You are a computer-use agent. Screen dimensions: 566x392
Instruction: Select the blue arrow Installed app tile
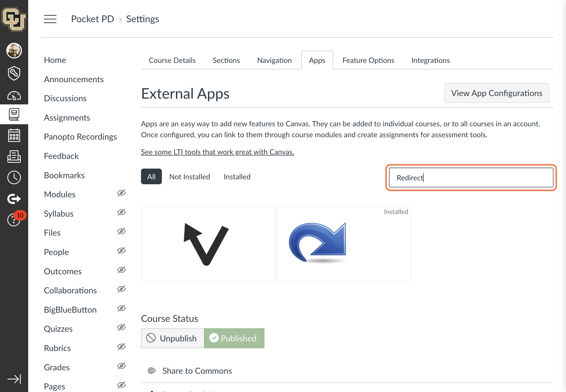[x=344, y=244]
